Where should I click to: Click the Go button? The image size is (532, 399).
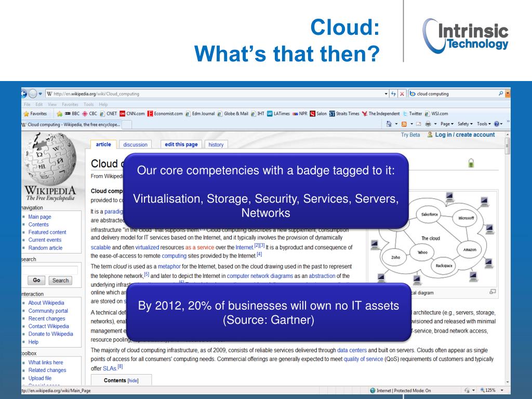click(x=37, y=280)
